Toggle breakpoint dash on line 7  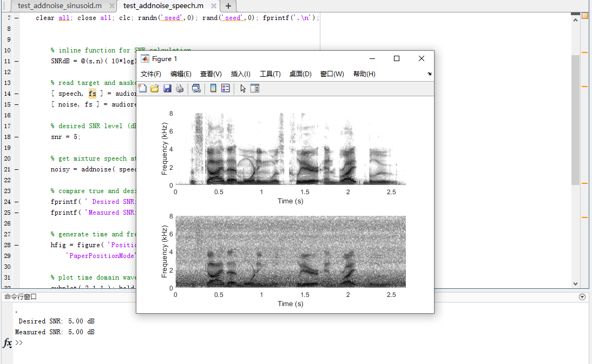tap(17, 18)
